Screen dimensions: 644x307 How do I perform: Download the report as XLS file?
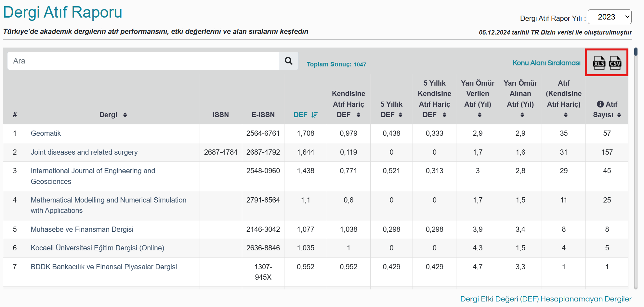(x=599, y=63)
